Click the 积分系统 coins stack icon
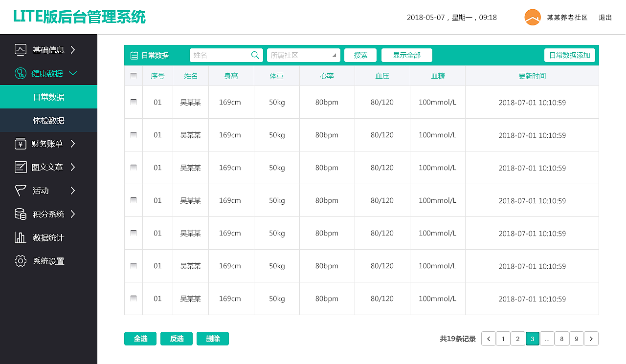Image resolution: width=626 pixels, height=364 pixels. [21, 214]
